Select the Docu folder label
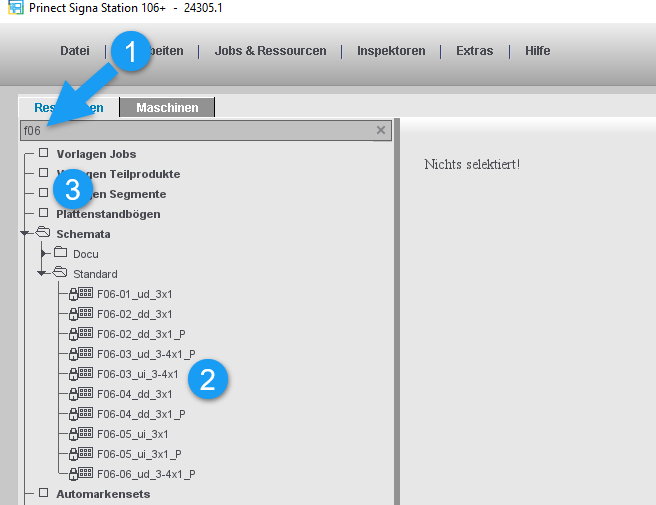The image size is (656, 505). tap(86, 254)
